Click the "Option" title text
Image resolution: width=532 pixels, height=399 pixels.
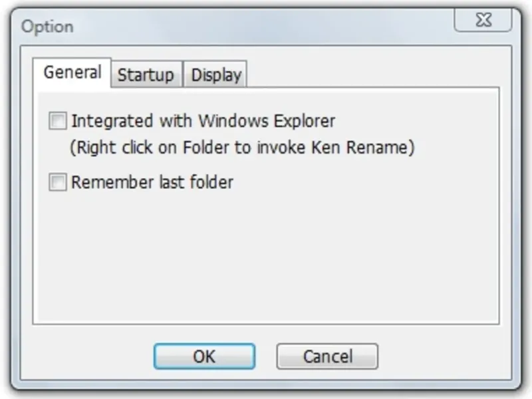point(47,27)
